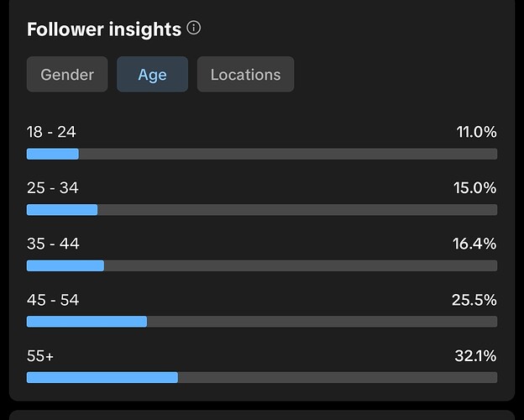Viewport: 524px width, 420px height.
Task: Click the 11.0% percentage value
Action: pyautogui.click(x=476, y=132)
